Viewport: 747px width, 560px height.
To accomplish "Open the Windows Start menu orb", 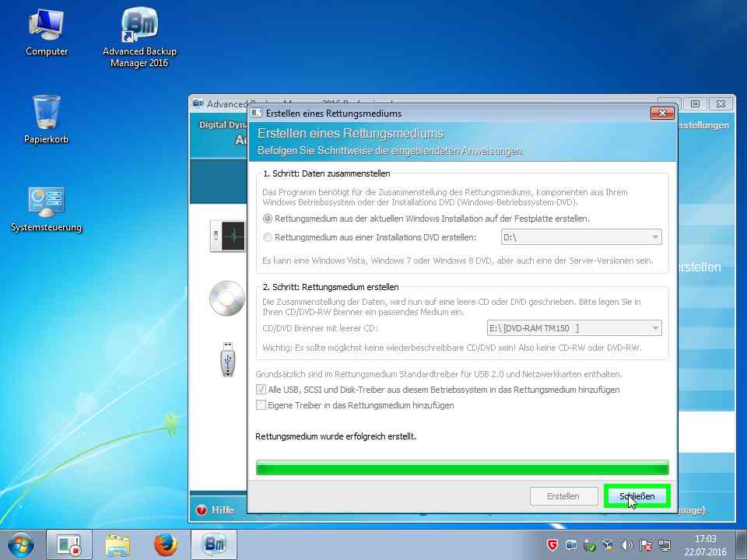I will click(x=21, y=544).
